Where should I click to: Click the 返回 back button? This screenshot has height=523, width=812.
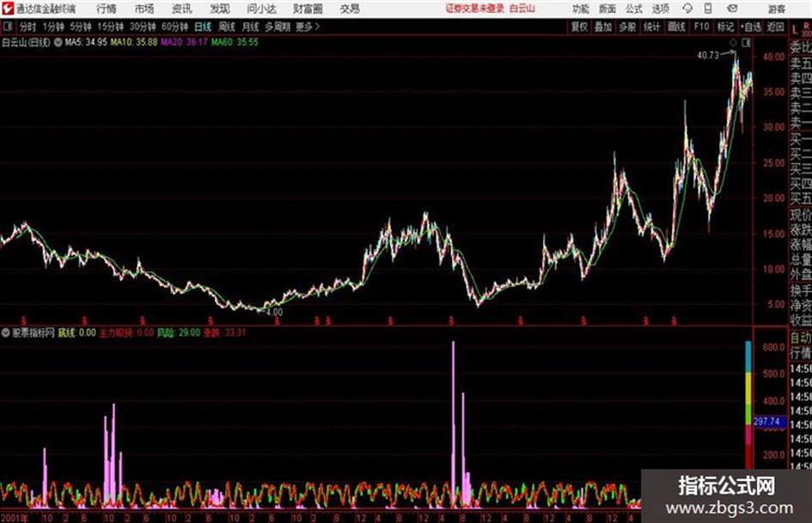pyautogui.click(x=775, y=27)
